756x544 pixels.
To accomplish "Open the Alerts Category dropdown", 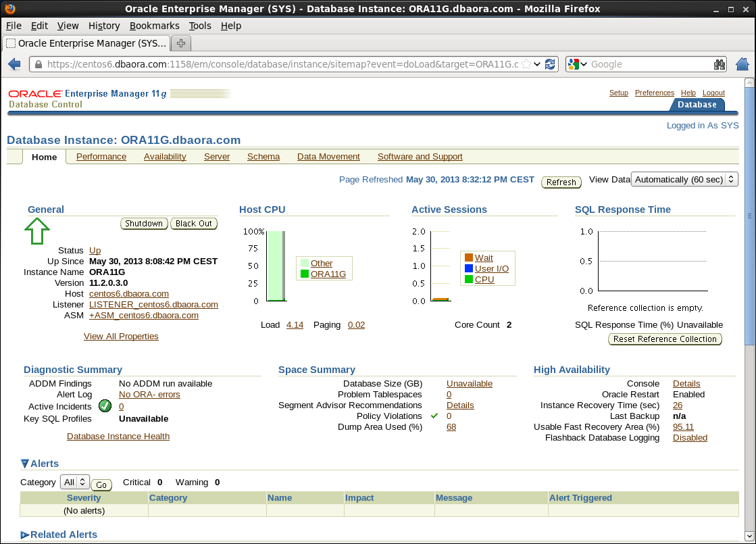I will [75, 482].
